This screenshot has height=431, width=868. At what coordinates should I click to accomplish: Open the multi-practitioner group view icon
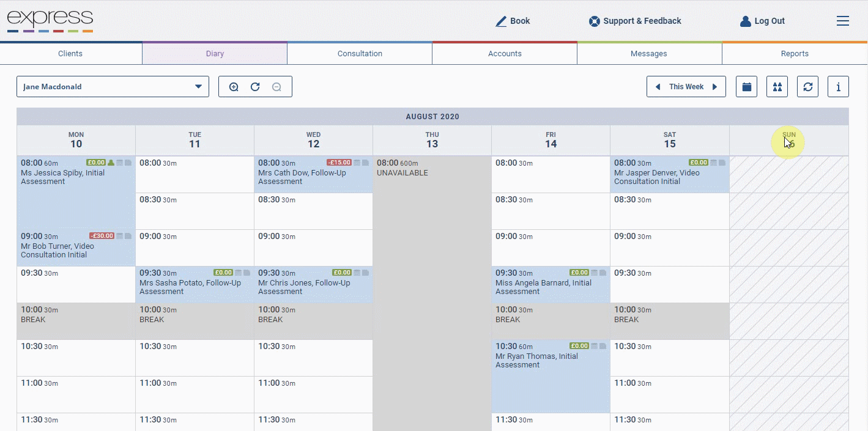click(777, 87)
